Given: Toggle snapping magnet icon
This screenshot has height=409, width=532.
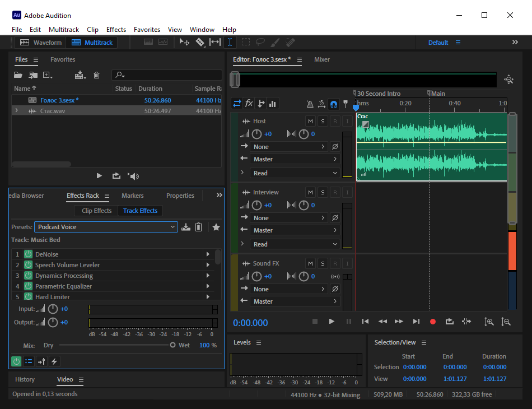Looking at the screenshot, I should click(x=334, y=104).
